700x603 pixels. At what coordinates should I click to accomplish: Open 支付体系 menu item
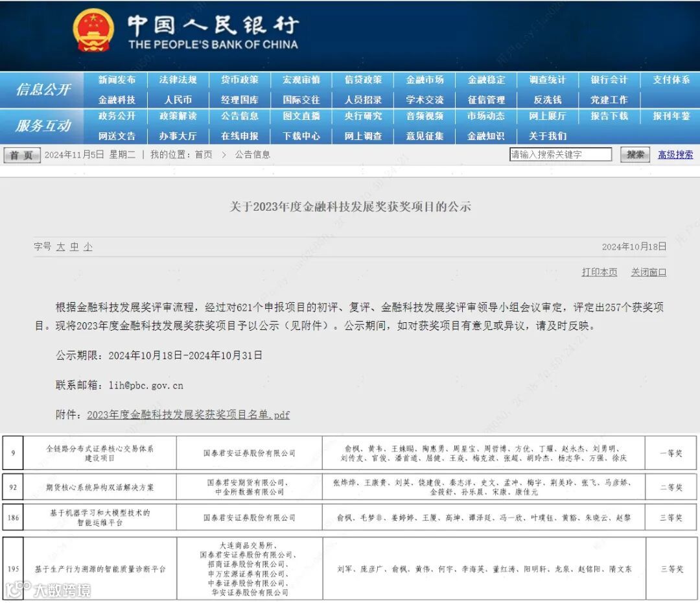(671, 80)
